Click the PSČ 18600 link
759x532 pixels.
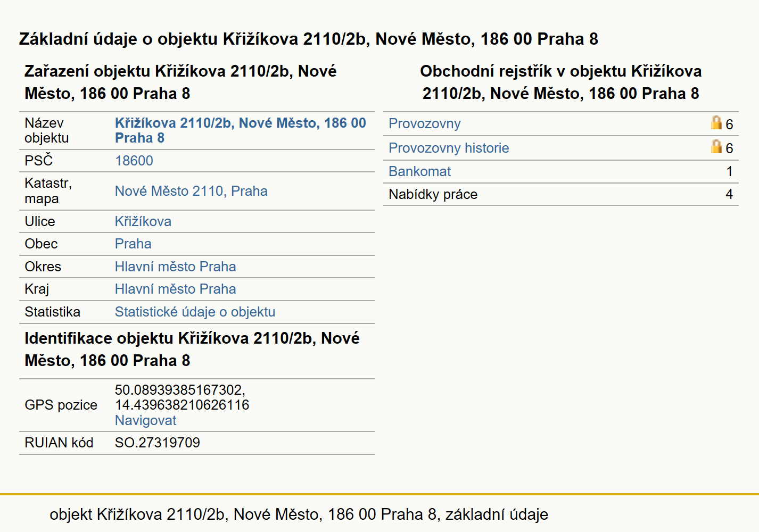coord(134,161)
